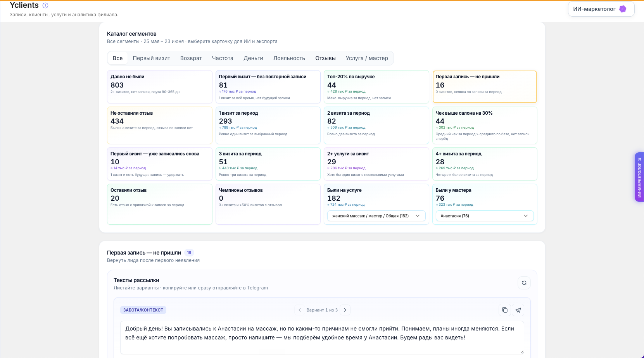Select the 3 визита за период card
The width and height of the screenshot is (644, 358).
pos(268,164)
